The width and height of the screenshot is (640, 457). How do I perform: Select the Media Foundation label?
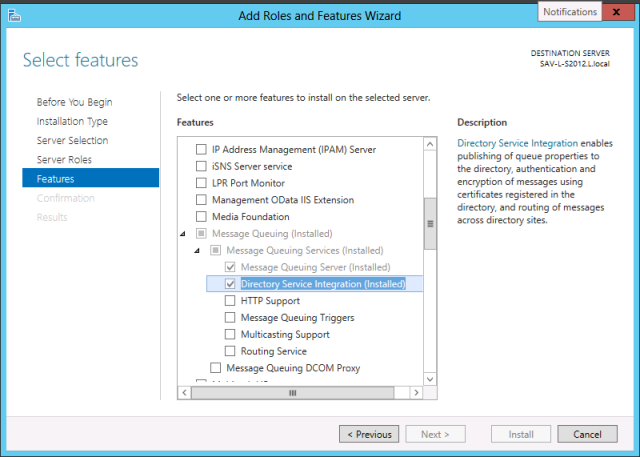coord(251,217)
